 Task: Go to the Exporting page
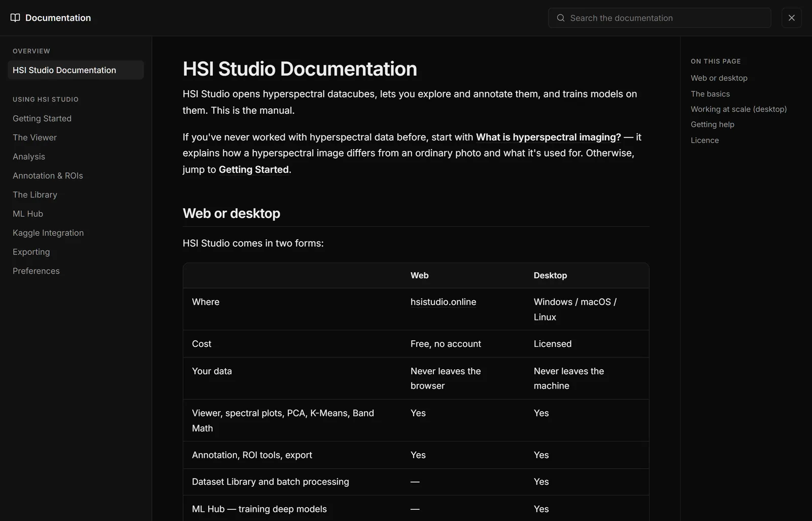click(x=31, y=252)
